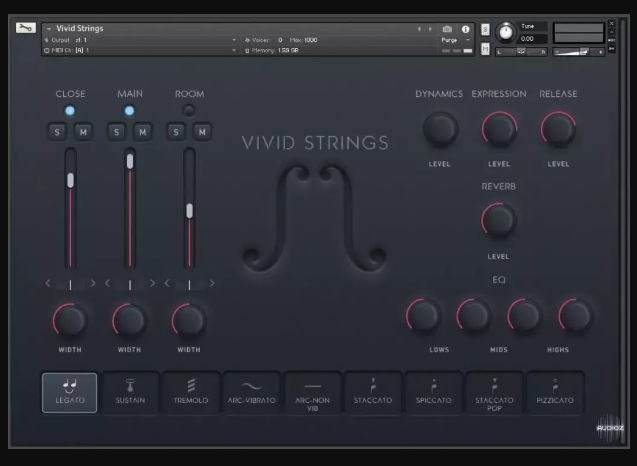Click the Main mic volume fader handle
This screenshot has height=466, width=637.
(130, 161)
